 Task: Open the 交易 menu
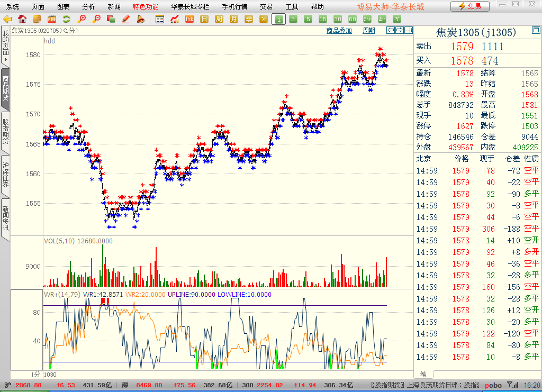(266, 6)
